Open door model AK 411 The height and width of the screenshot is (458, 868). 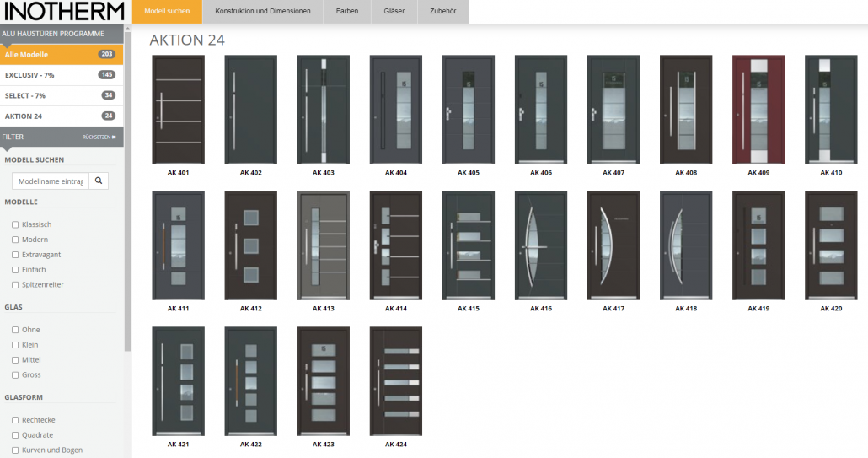click(x=179, y=245)
